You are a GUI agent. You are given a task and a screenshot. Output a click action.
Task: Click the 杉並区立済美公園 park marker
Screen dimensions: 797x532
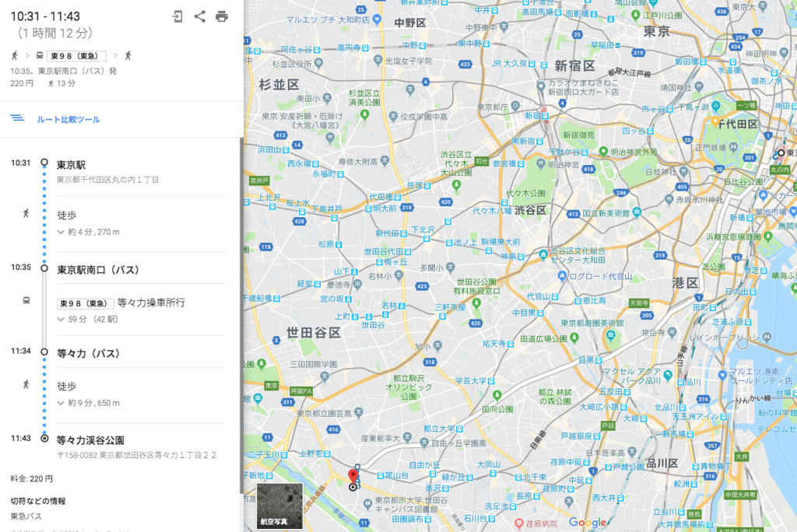coord(364,115)
